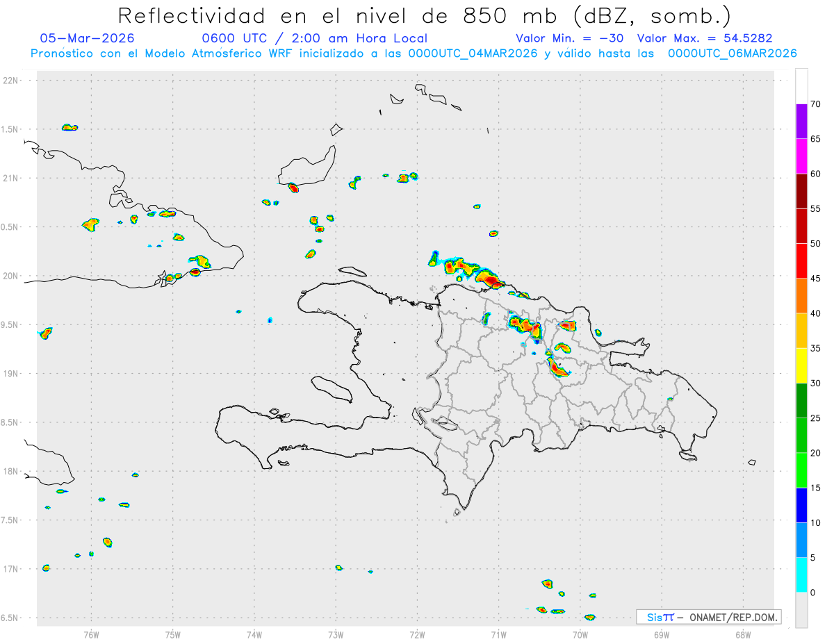Choose the dark blue 10-15 dBZ swatch
The width and height of the screenshot is (834, 644).
click(801, 505)
